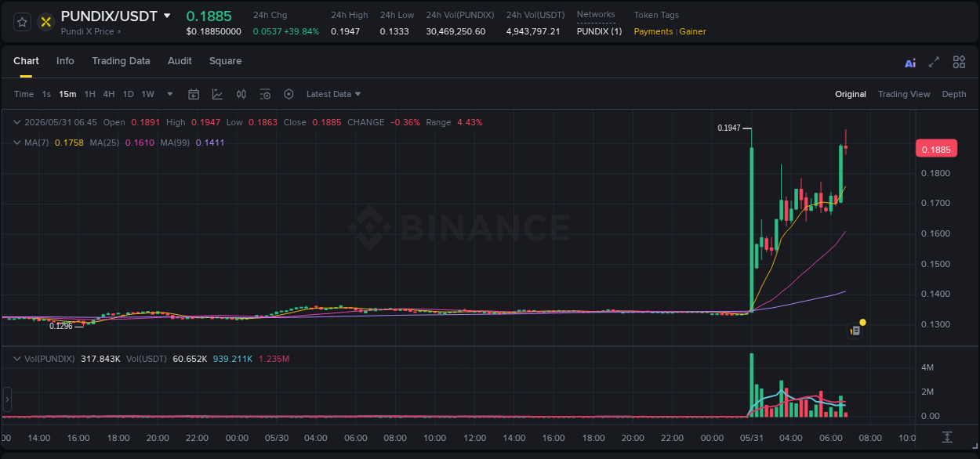The height and width of the screenshot is (459, 980).
Task: Open the Pundi X Price link
Action: [x=91, y=31]
